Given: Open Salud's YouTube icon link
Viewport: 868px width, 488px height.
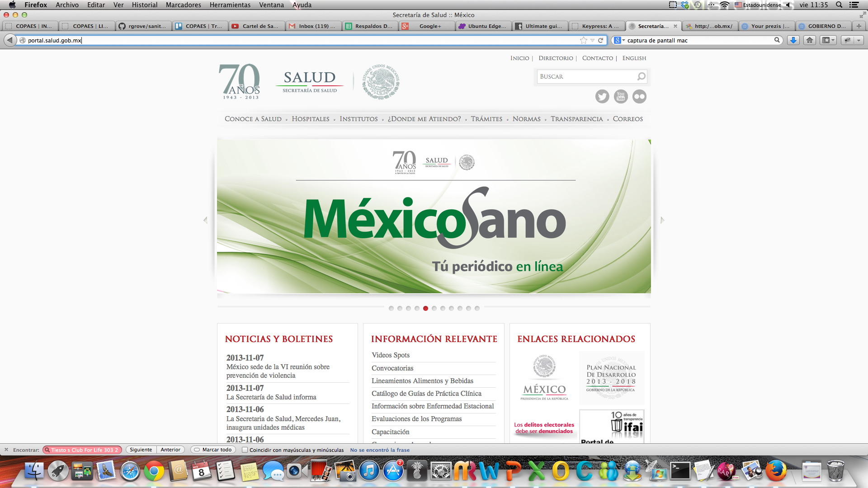Looking at the screenshot, I should coord(621,96).
